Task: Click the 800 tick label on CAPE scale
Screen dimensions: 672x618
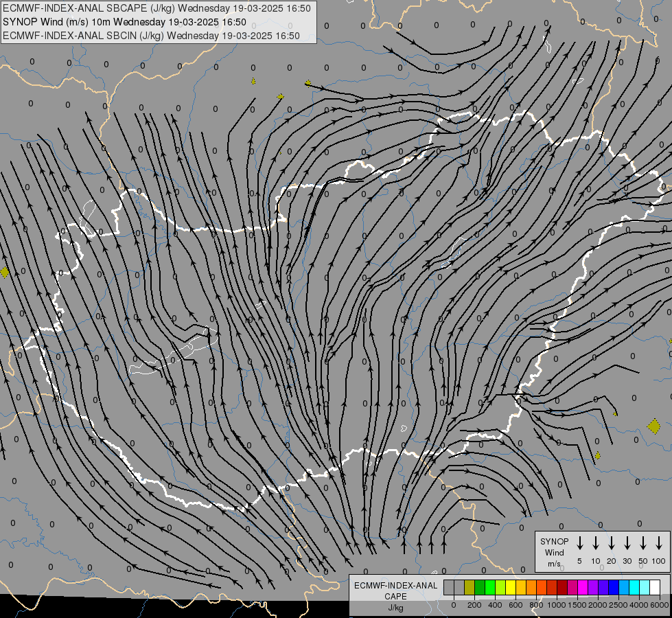Action: coord(536,605)
